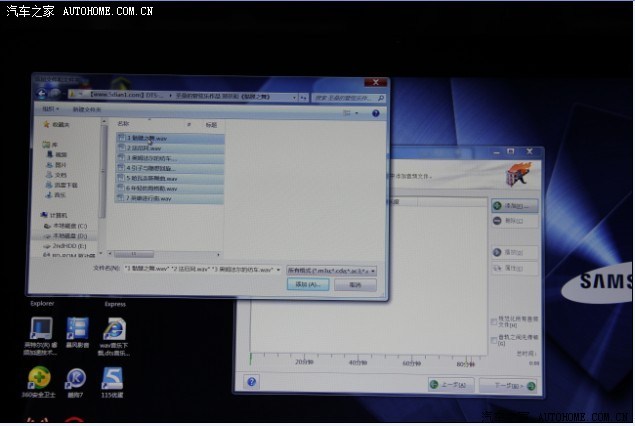Click the help icon at the burner window's bottom left

[x=251, y=383]
